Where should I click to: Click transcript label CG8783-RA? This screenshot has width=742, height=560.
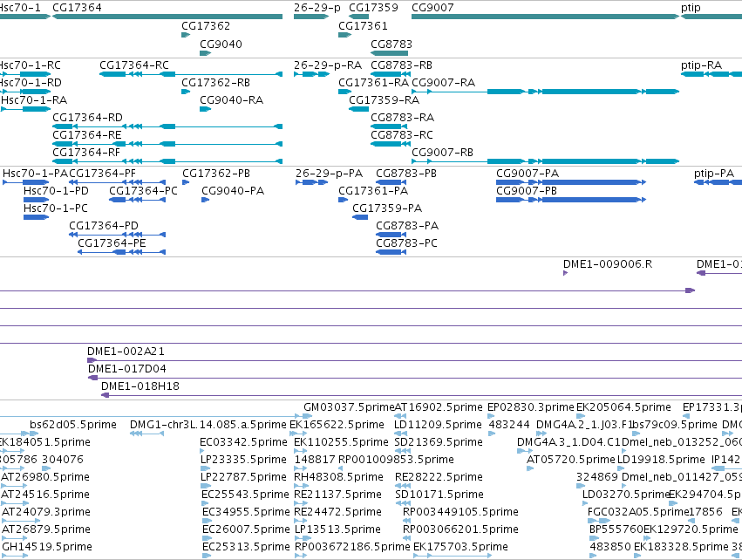click(x=402, y=118)
